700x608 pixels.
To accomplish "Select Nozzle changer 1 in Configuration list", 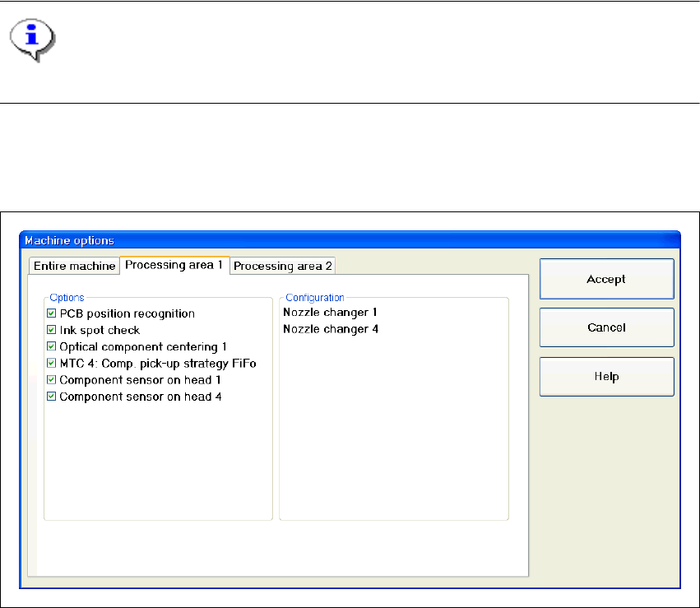I will 330,313.
